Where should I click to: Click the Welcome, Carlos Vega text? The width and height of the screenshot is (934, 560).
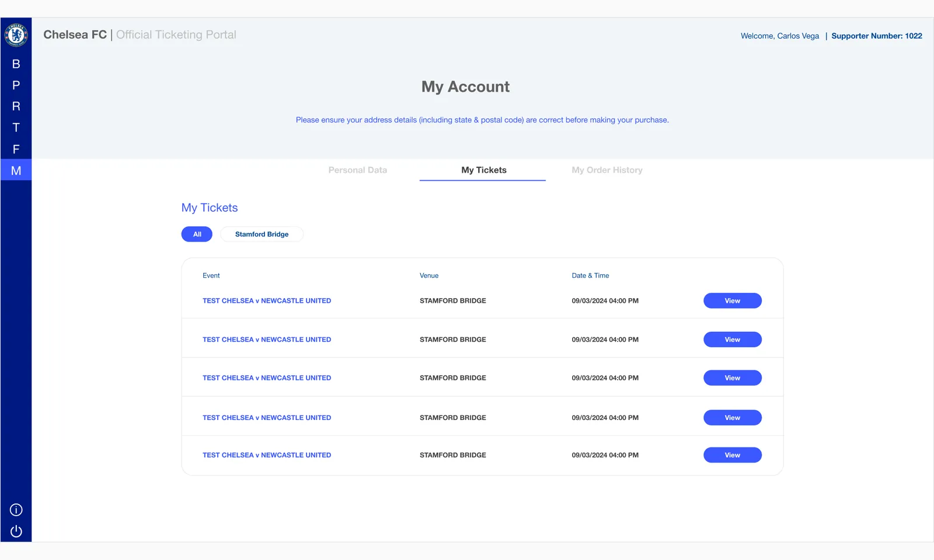[780, 36]
